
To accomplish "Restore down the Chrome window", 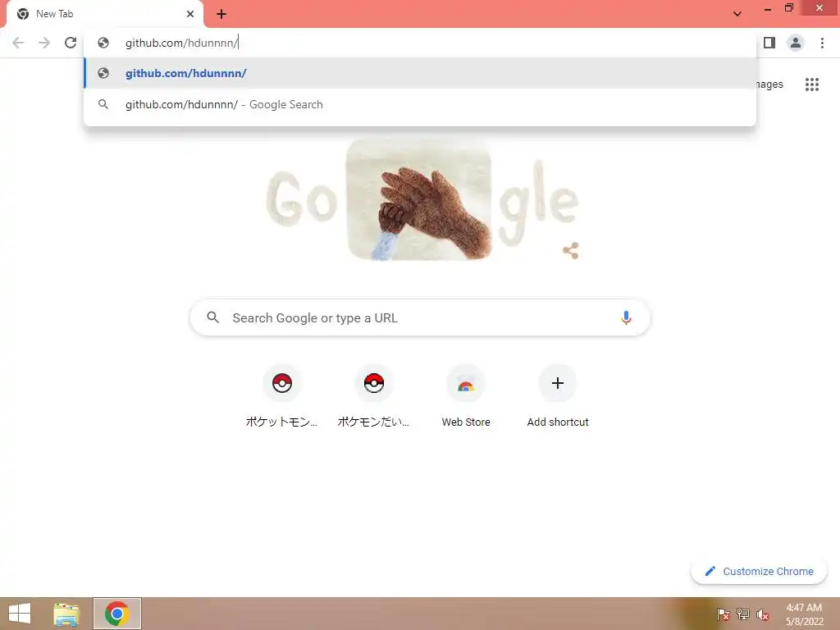I will coord(789,8).
